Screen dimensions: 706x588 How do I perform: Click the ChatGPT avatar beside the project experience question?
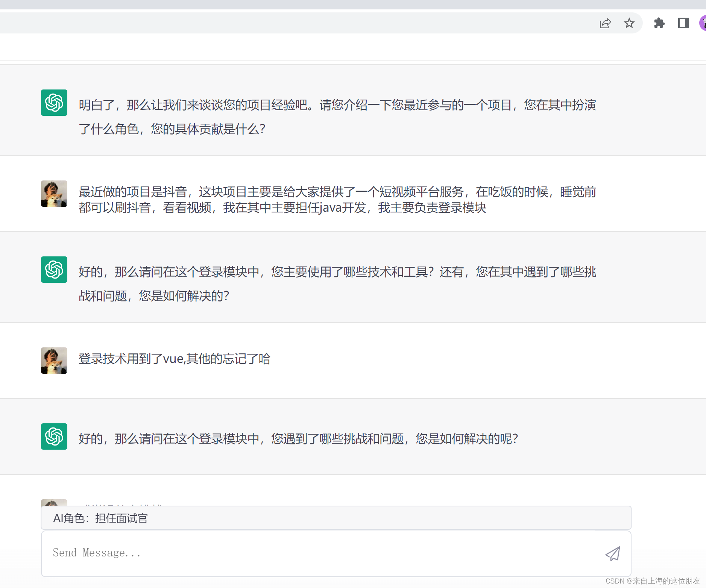54,102
